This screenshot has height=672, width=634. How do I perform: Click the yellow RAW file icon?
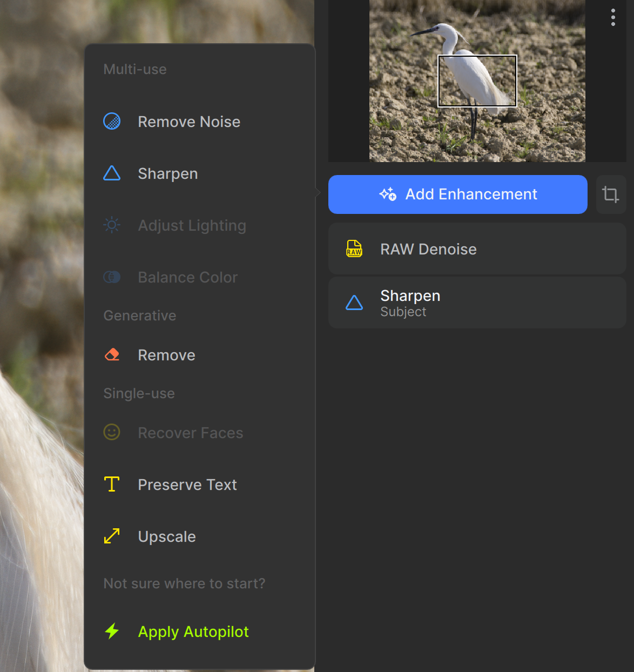tap(354, 248)
